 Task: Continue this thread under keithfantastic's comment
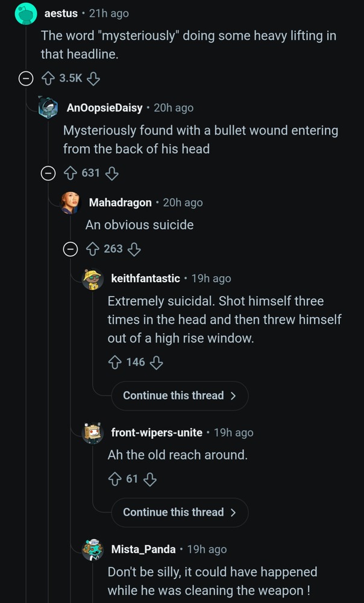[x=179, y=396]
